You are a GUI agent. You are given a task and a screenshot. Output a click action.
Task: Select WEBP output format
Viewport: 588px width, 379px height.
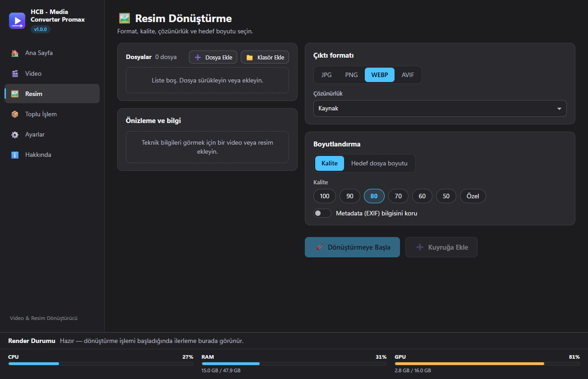point(380,75)
